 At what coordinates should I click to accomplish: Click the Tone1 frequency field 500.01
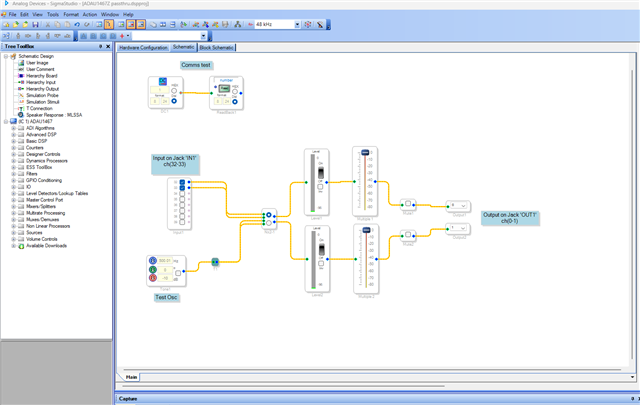pos(164,260)
